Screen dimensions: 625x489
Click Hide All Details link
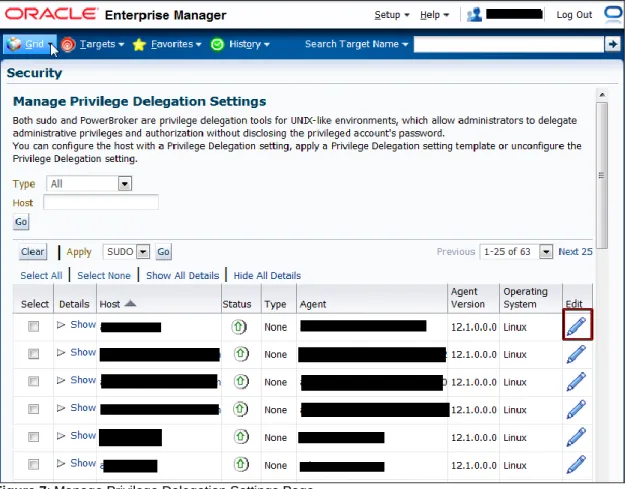[267, 275]
